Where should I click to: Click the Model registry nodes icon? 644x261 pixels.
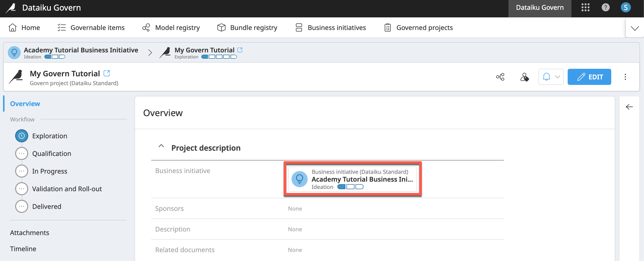[146, 27]
